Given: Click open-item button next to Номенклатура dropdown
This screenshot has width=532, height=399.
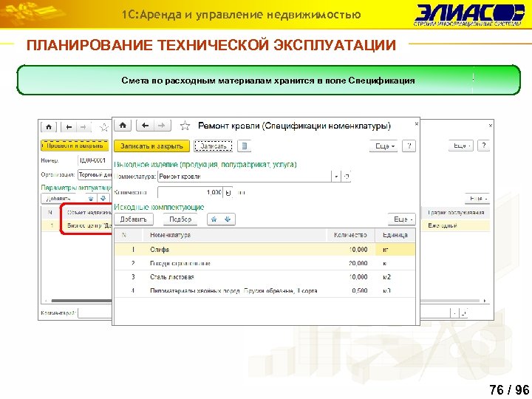Looking at the screenshot, I should [x=346, y=177].
